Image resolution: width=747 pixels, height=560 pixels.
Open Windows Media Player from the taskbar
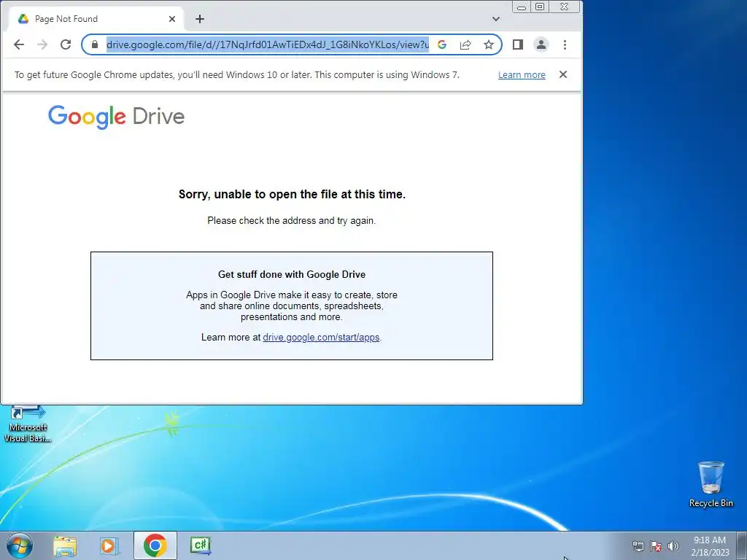[x=109, y=545]
